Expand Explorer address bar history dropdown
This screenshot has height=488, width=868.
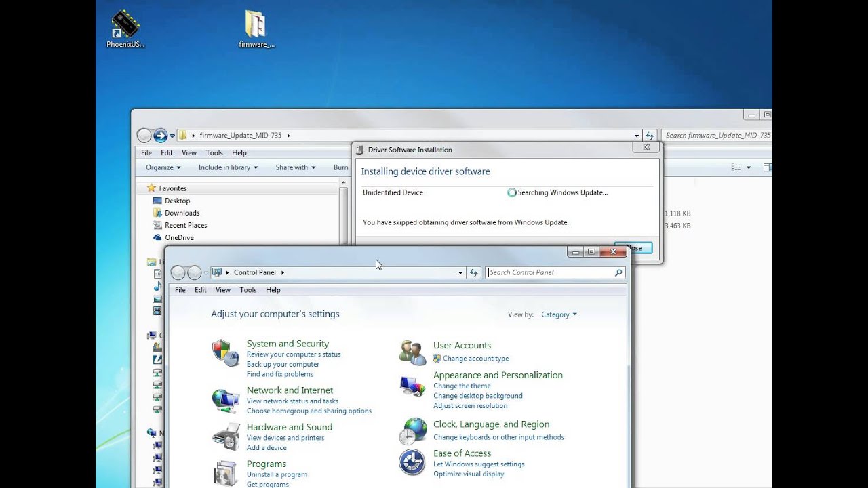coord(637,136)
